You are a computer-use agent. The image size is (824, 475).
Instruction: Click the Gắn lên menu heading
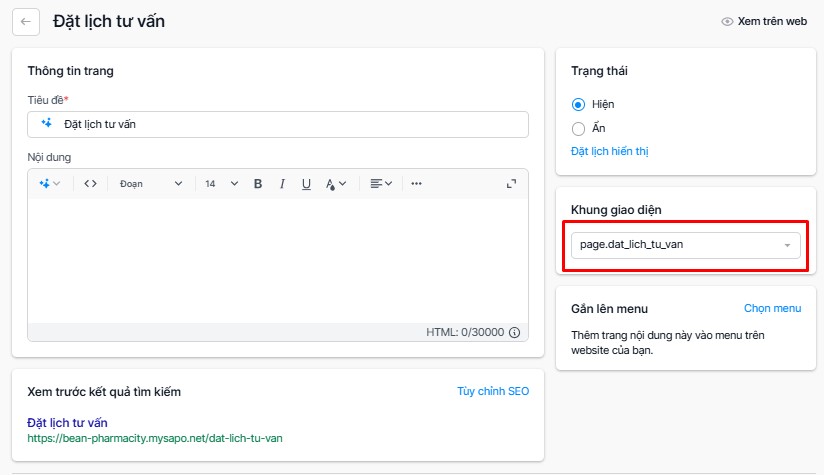pyautogui.click(x=610, y=309)
